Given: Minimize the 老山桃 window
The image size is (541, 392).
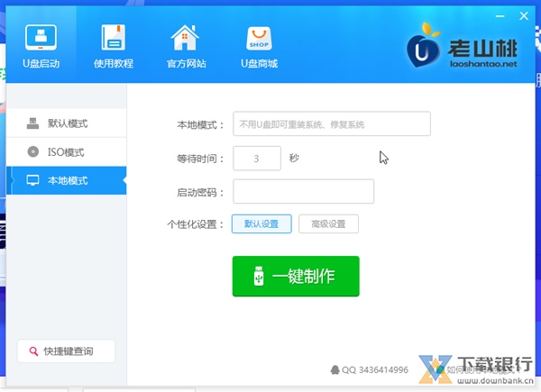Looking at the screenshot, I should [x=500, y=16].
